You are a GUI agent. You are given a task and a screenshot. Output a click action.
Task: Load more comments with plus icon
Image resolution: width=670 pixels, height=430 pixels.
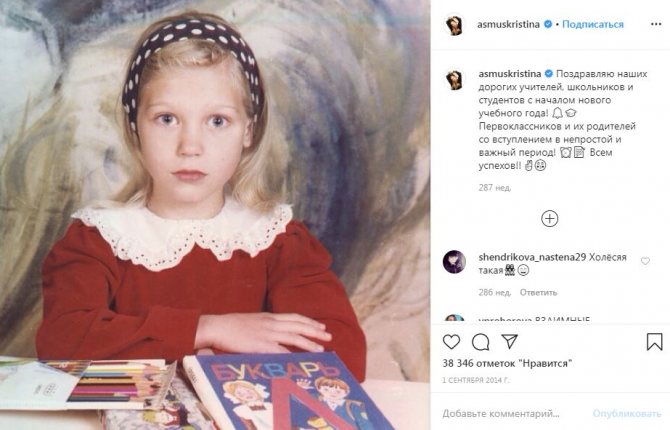(549, 219)
